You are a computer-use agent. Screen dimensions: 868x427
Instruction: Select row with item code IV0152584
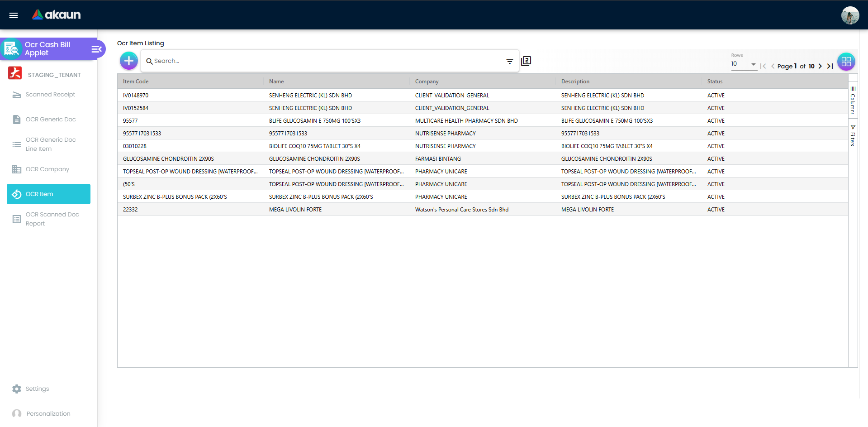tap(483, 108)
